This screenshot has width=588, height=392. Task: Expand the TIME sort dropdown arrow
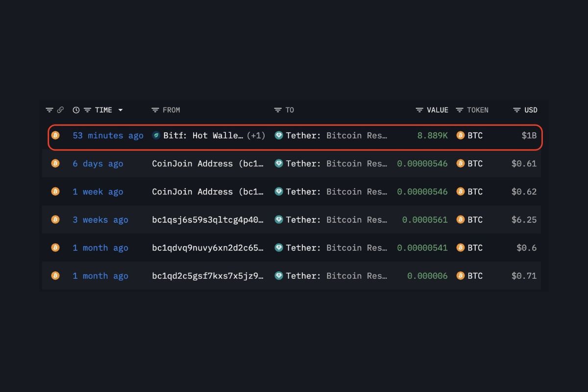[121, 110]
